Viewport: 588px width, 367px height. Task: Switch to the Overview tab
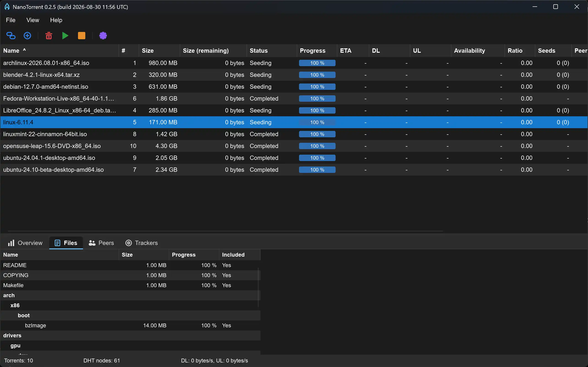pyautogui.click(x=25, y=243)
